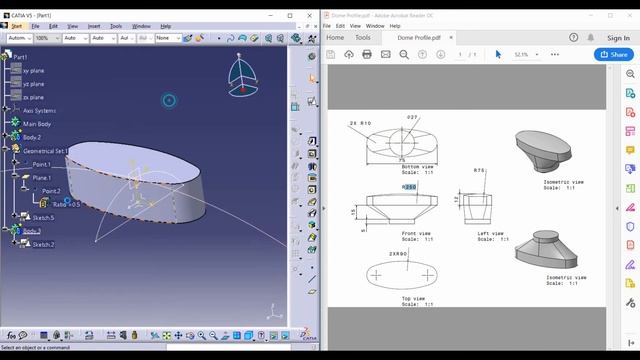Click the CATIA compass in the viewport

242,75
